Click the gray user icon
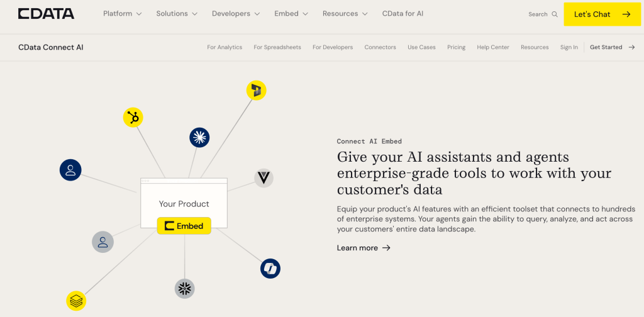Viewport: 644px width, 317px height. [x=103, y=242]
